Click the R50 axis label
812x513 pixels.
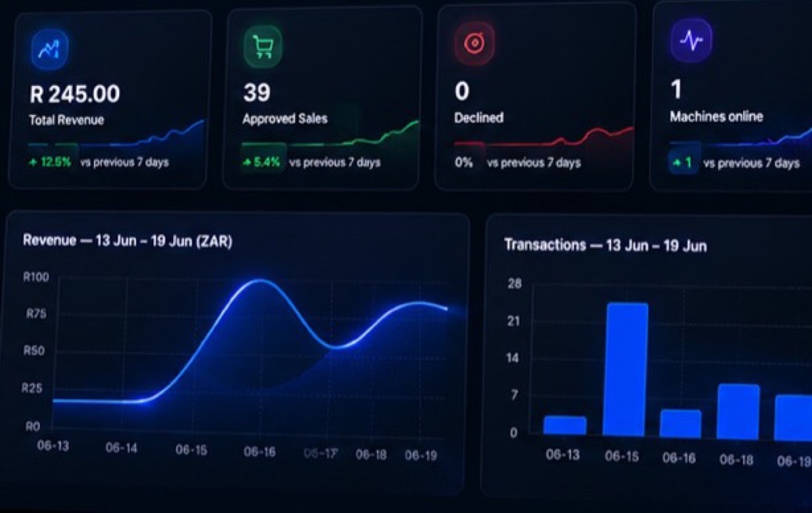35,351
